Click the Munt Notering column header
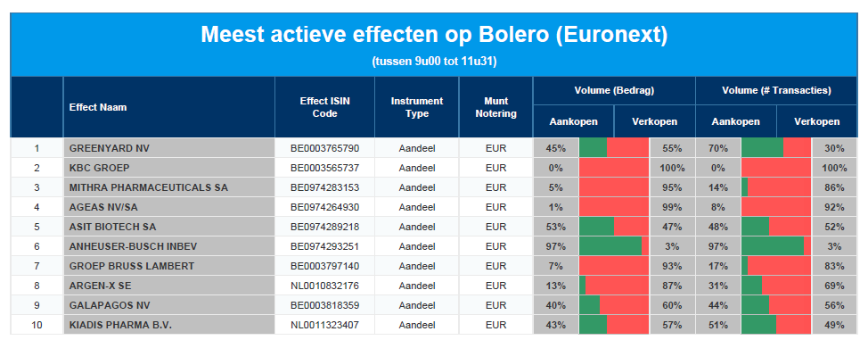 pos(496,107)
